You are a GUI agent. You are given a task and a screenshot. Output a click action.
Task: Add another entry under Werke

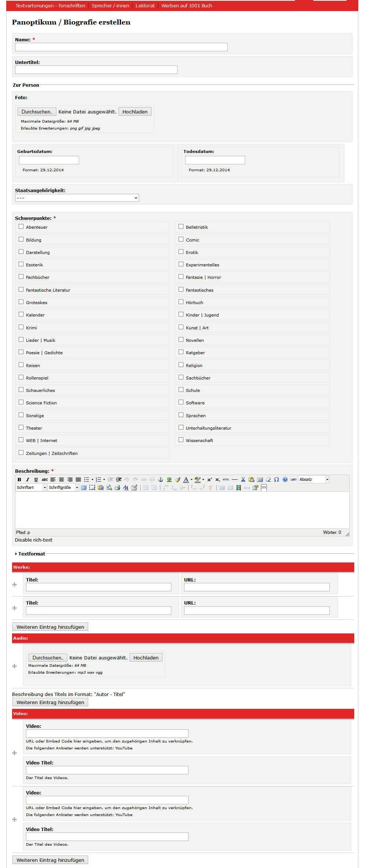click(x=50, y=627)
